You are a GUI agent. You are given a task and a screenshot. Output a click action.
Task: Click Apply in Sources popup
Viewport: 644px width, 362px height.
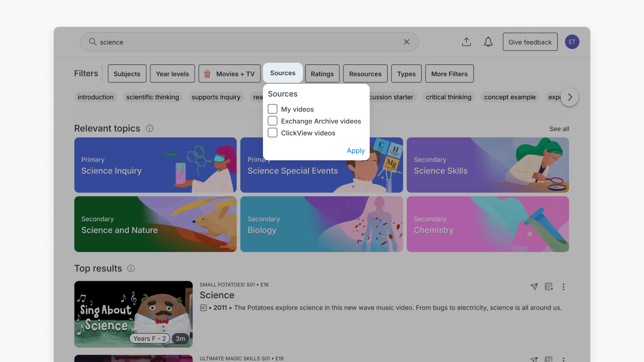click(356, 151)
